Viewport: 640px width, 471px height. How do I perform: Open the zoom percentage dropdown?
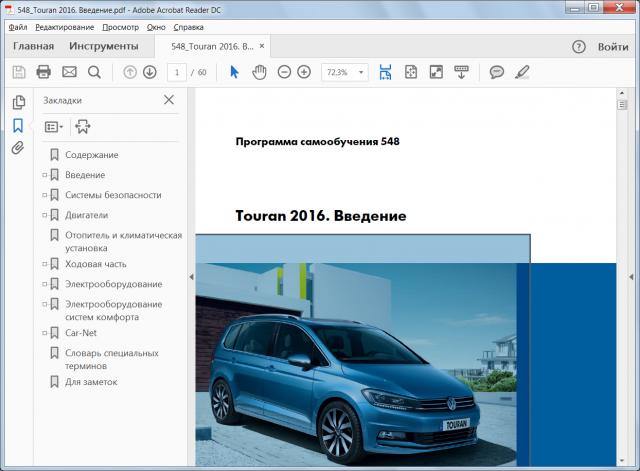point(361,73)
